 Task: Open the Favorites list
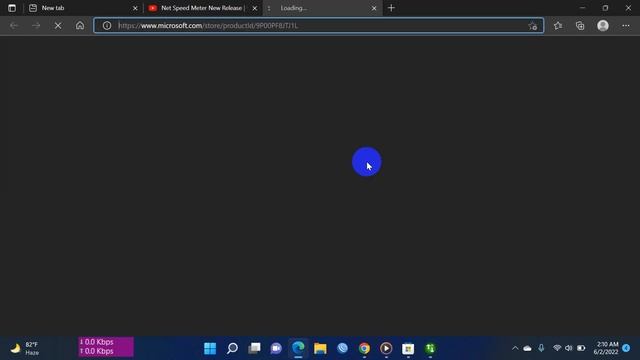pyautogui.click(x=558, y=26)
